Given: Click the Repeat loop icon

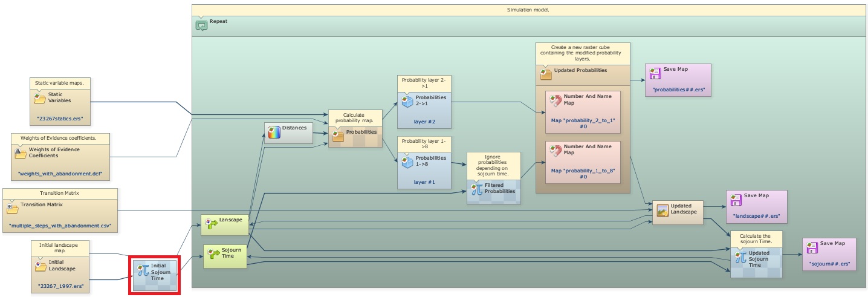Looking at the screenshot, I should coord(201,25).
